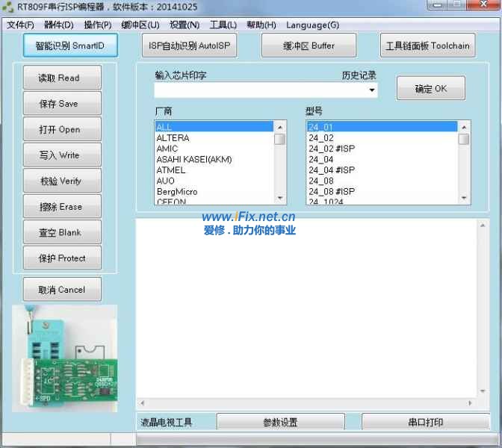Screen dimensions: 502x448
Task: Click the 校验 Verify button
Action: [62, 181]
